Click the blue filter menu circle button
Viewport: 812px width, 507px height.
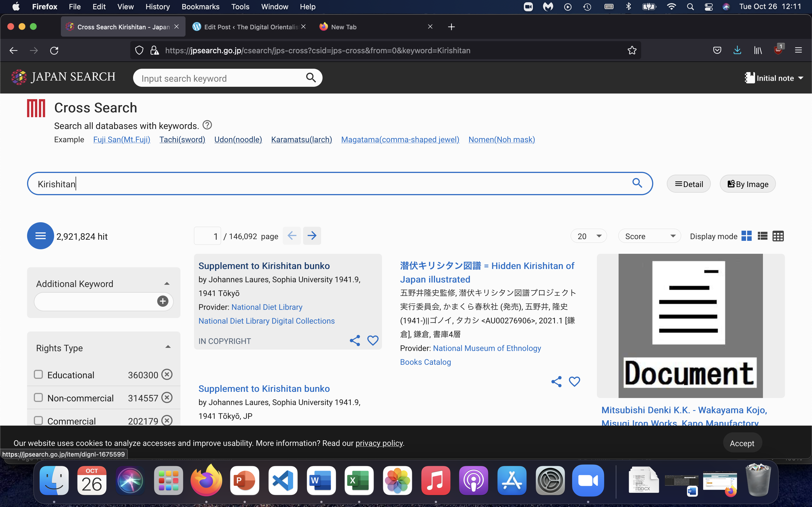coord(40,236)
